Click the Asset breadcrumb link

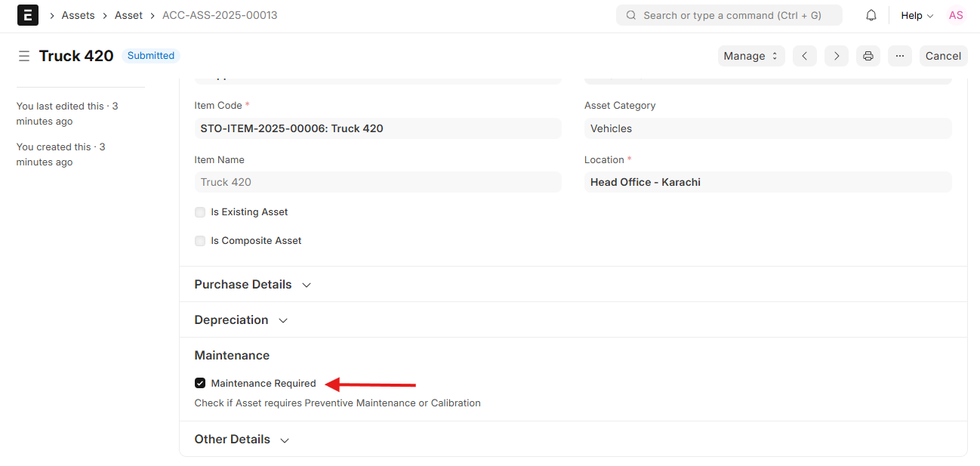pos(128,15)
